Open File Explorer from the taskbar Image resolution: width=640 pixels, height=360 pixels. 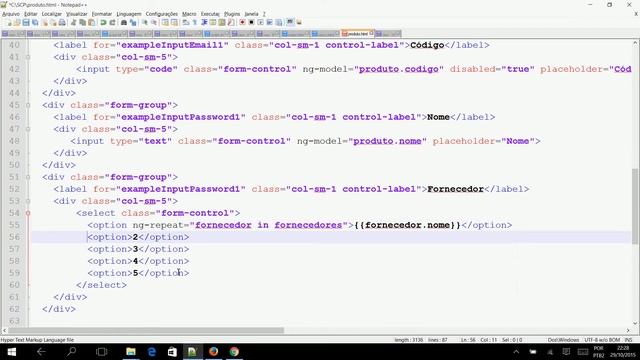pos(131,352)
